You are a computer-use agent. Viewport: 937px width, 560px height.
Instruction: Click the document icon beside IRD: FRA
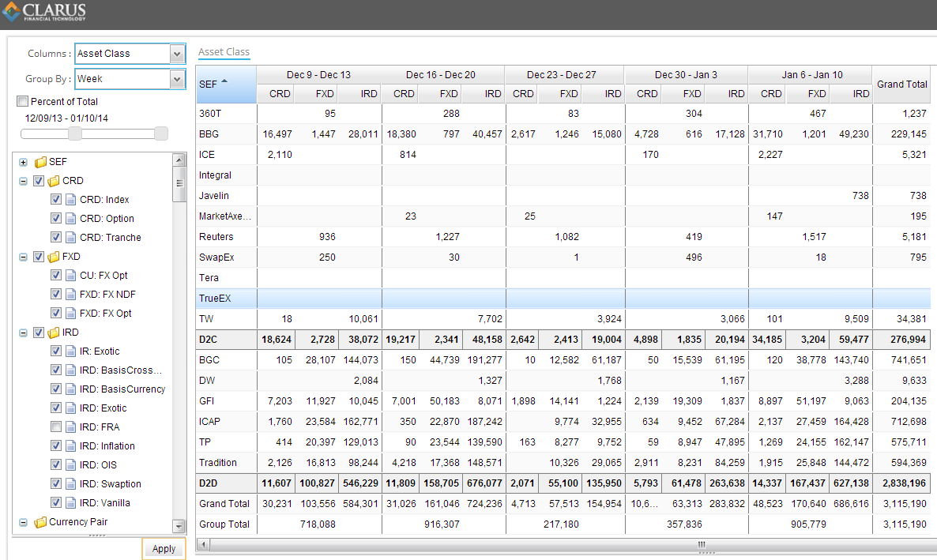click(x=70, y=427)
